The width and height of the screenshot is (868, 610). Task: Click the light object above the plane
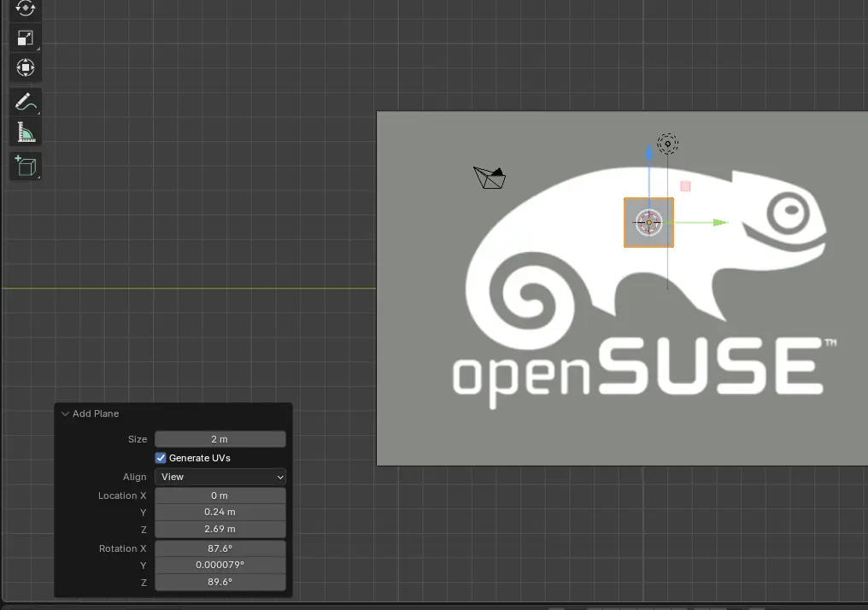667,144
